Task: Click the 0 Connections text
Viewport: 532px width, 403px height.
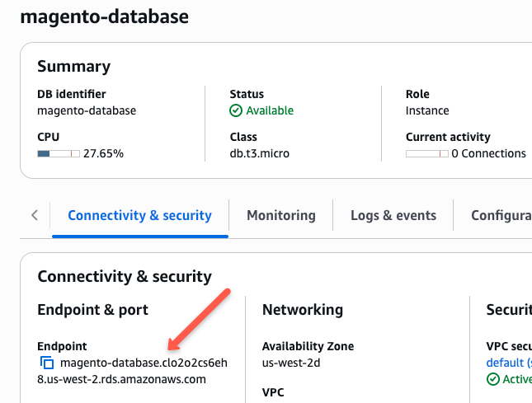Action: [x=488, y=153]
